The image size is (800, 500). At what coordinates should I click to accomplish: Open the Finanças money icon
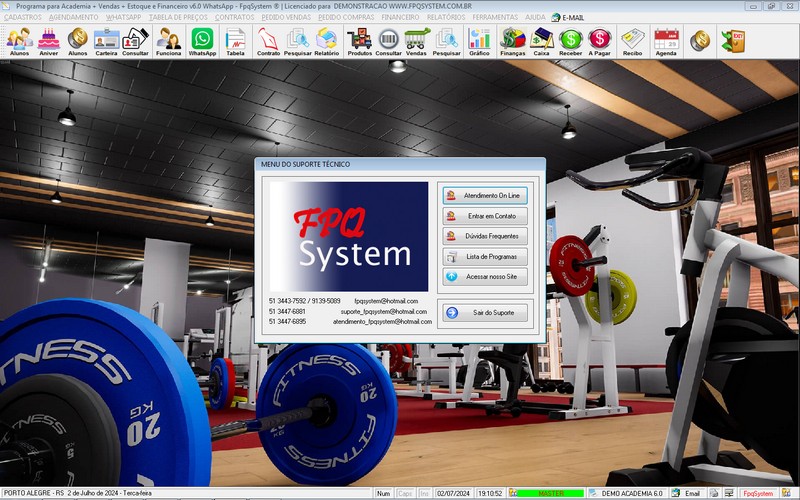tap(513, 41)
